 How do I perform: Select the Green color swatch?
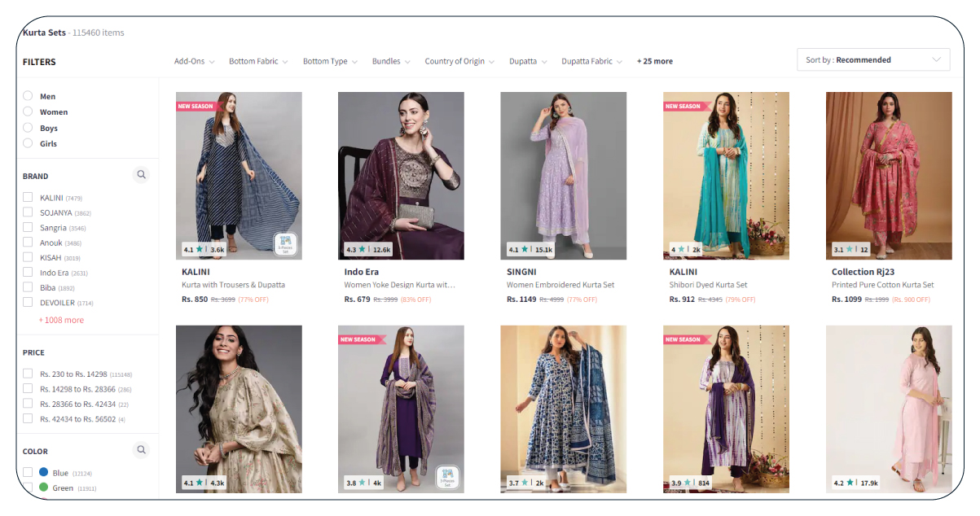44,488
